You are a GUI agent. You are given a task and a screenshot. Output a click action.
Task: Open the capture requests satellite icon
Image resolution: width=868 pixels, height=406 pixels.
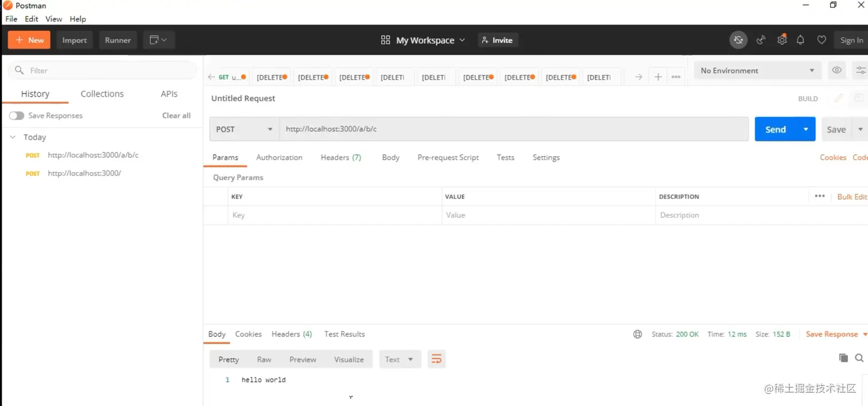(761, 40)
